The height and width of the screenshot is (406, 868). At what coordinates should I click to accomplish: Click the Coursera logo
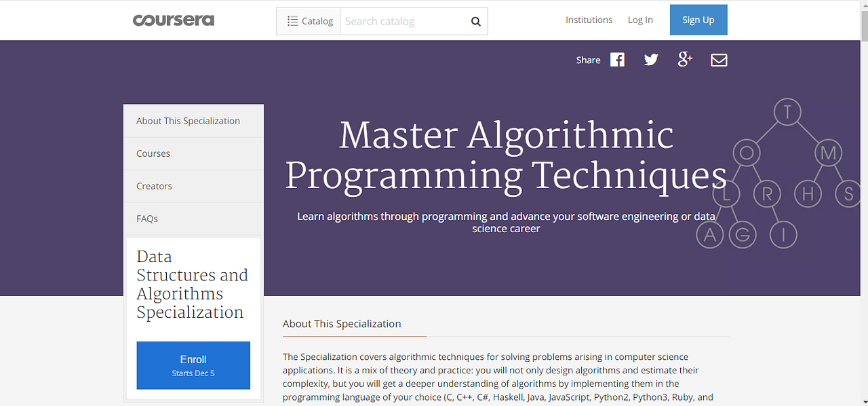[x=174, y=20]
